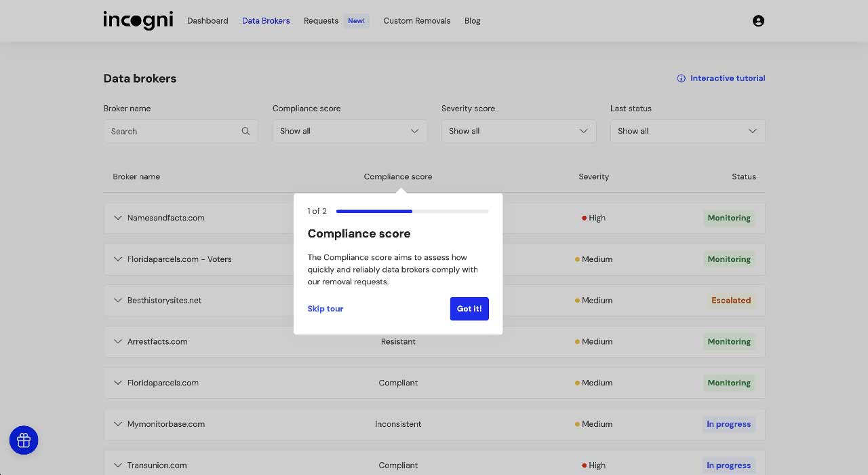The width and height of the screenshot is (868, 475).
Task: Skip the tour
Action: (x=325, y=309)
